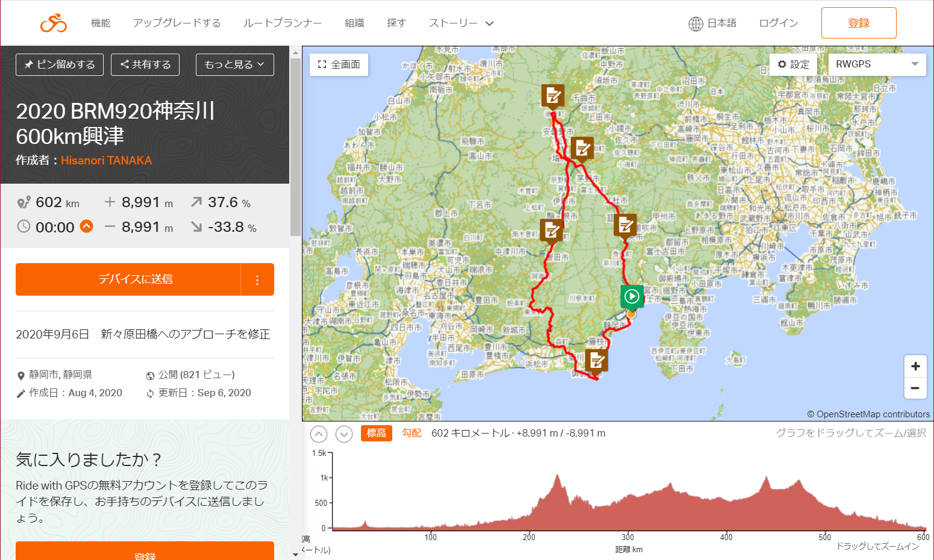Open the ルートプランナー menu item
The image size is (934, 560).
283,23
